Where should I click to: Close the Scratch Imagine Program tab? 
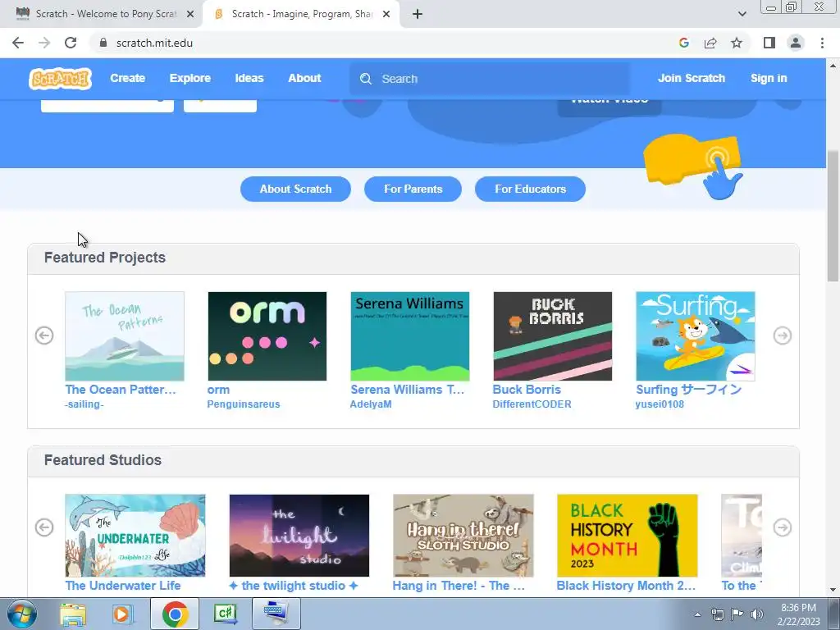point(386,15)
